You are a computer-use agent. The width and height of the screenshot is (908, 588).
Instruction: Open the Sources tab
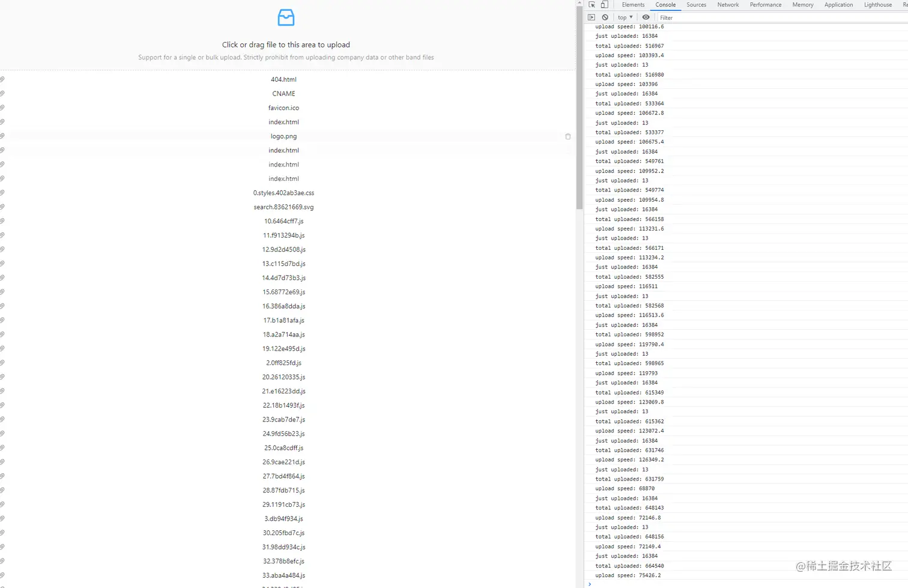pyautogui.click(x=696, y=5)
